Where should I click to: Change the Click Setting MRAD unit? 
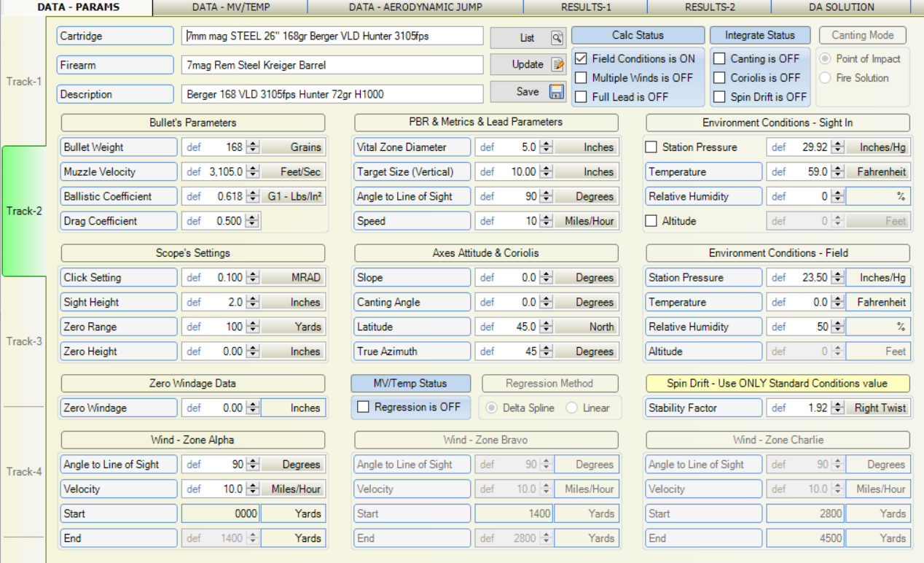click(293, 278)
